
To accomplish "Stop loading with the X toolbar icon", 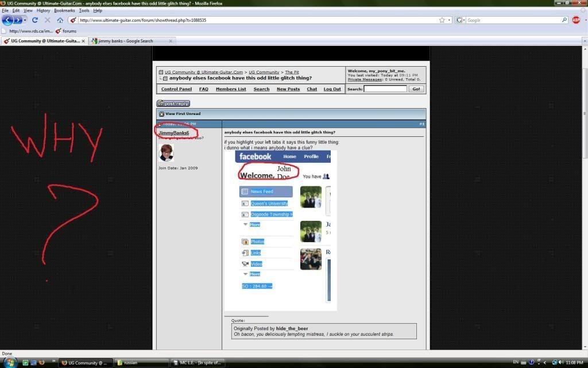I will [x=47, y=20].
